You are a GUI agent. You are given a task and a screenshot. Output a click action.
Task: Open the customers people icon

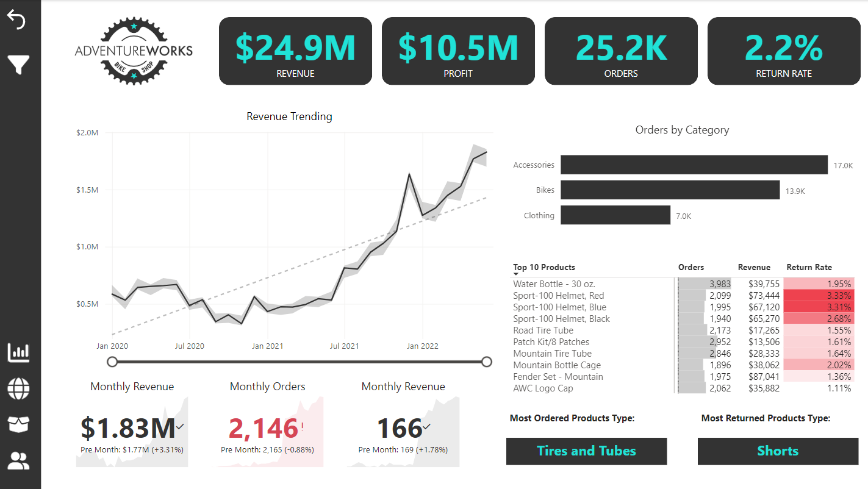point(18,461)
